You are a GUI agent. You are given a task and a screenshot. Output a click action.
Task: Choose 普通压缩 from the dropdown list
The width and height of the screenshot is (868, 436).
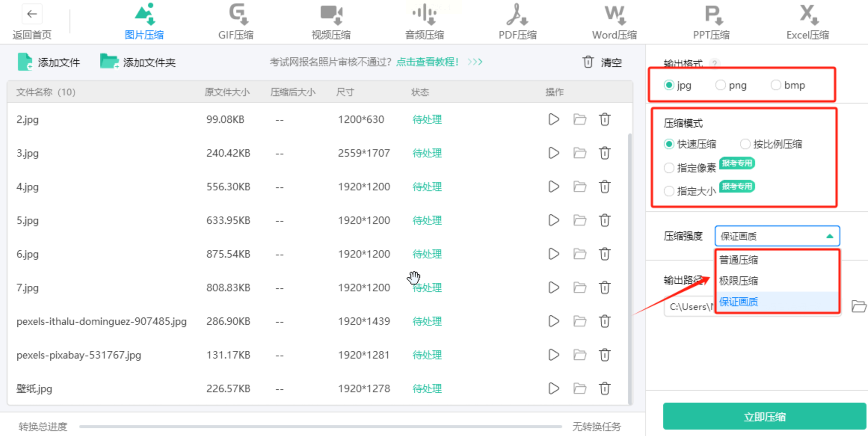pyautogui.click(x=739, y=260)
